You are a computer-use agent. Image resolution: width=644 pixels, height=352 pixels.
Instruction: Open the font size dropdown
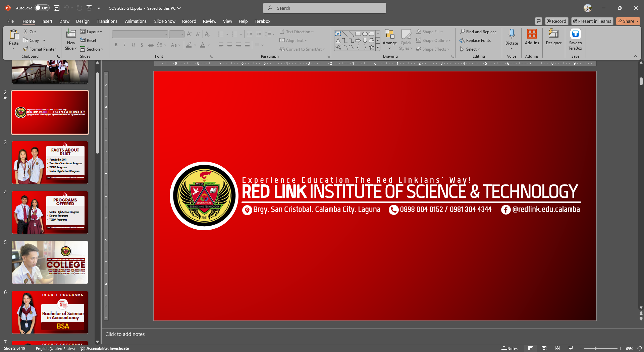(182, 34)
